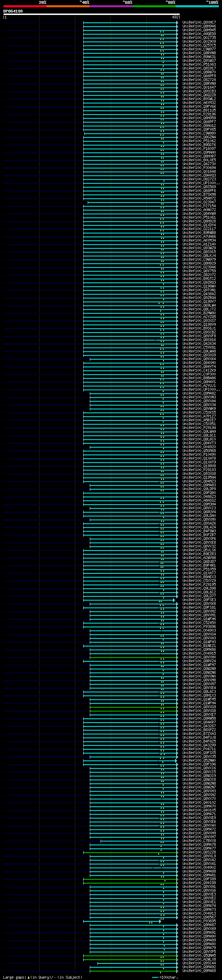Click label UniRef100_Q8VXP5
222x980 pixels.
[199, 951]
